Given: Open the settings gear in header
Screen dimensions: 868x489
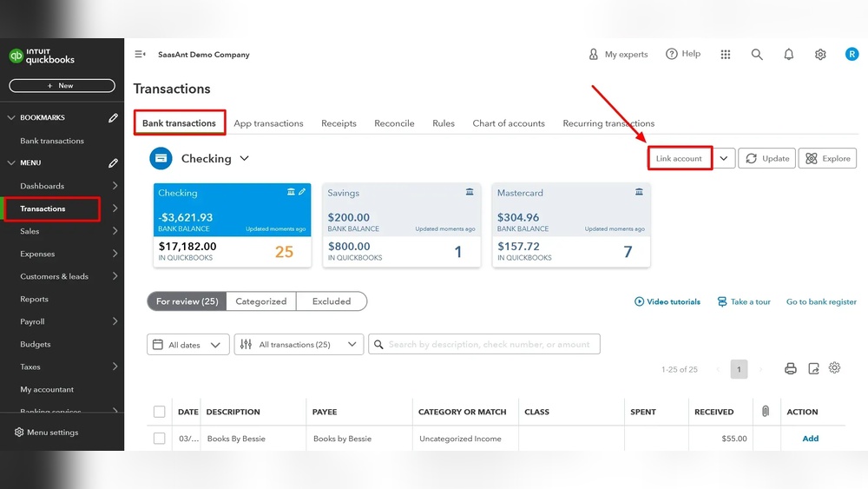Looking at the screenshot, I should (x=820, y=54).
